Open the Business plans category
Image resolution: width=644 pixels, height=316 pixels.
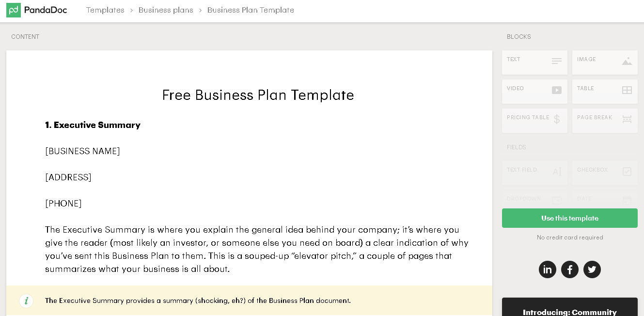pos(166,10)
